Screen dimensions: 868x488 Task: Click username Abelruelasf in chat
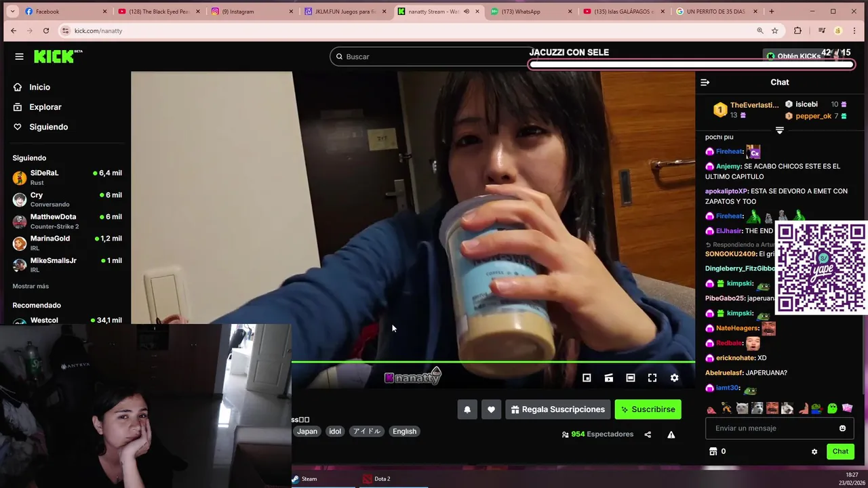tap(724, 373)
